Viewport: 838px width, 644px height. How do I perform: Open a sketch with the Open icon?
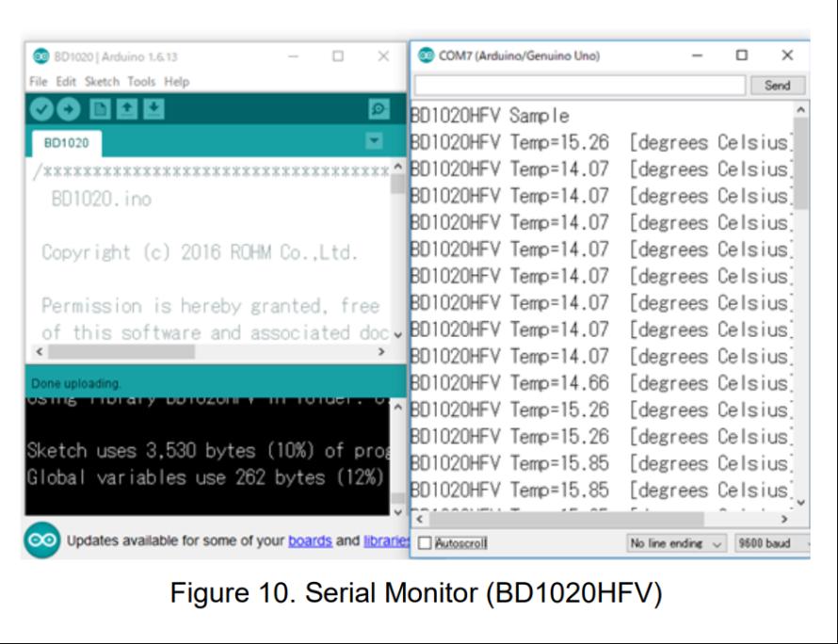(x=127, y=109)
